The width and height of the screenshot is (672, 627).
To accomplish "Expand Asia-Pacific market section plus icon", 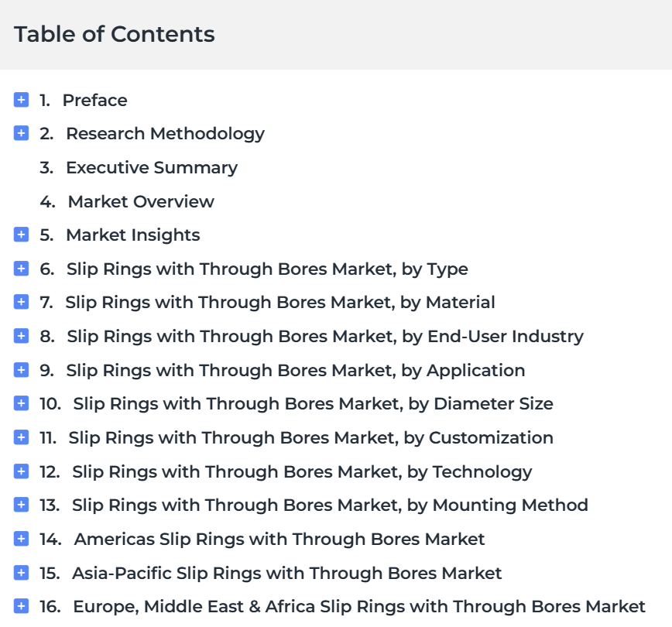I will pyautogui.click(x=21, y=573).
